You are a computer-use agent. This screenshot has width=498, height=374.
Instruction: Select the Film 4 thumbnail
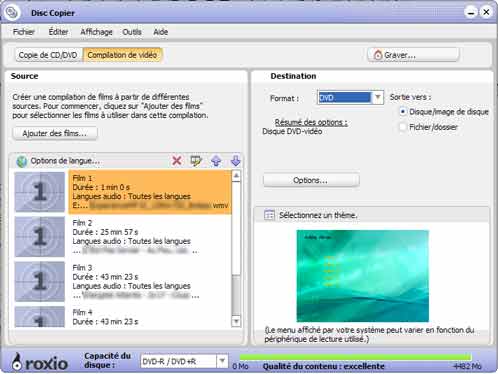tap(40, 317)
